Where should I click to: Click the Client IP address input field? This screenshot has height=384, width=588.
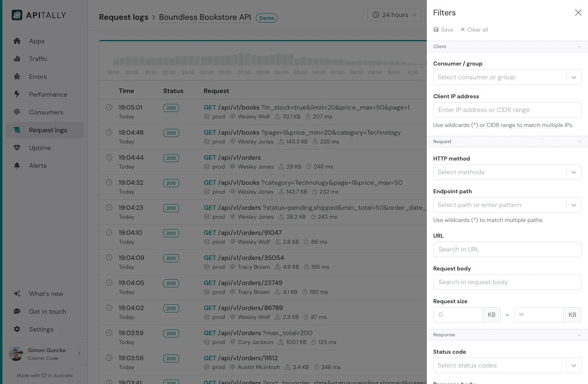coord(507,110)
